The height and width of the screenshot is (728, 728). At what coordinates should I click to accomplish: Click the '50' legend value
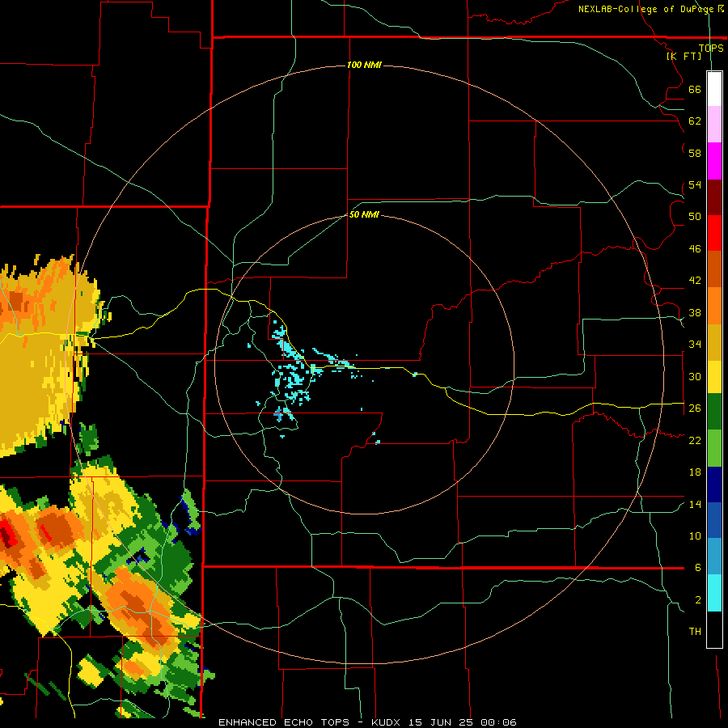coord(695,217)
